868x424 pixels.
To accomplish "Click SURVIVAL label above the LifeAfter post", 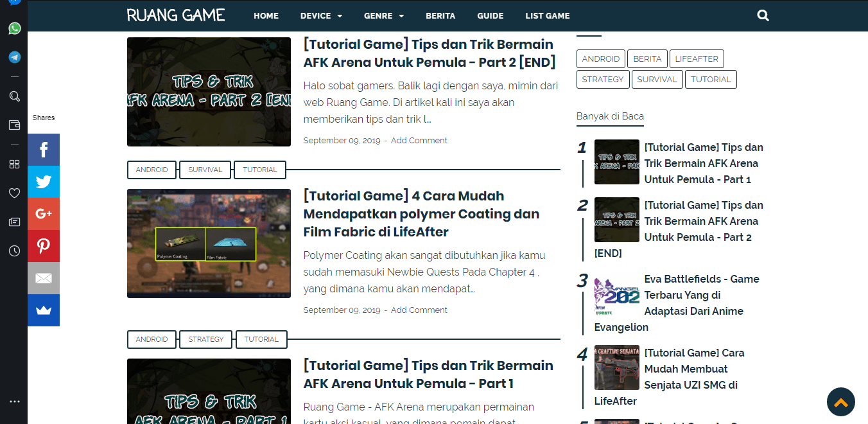I will point(205,170).
